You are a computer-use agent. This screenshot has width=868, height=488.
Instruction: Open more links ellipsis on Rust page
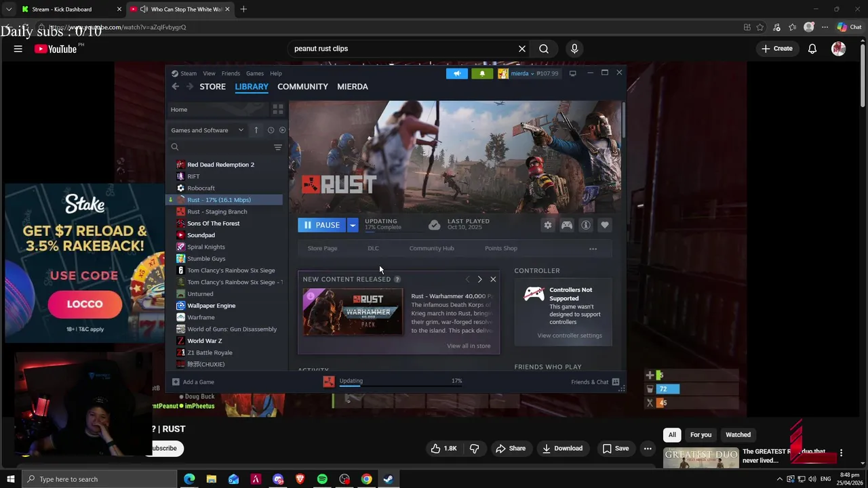click(x=593, y=249)
